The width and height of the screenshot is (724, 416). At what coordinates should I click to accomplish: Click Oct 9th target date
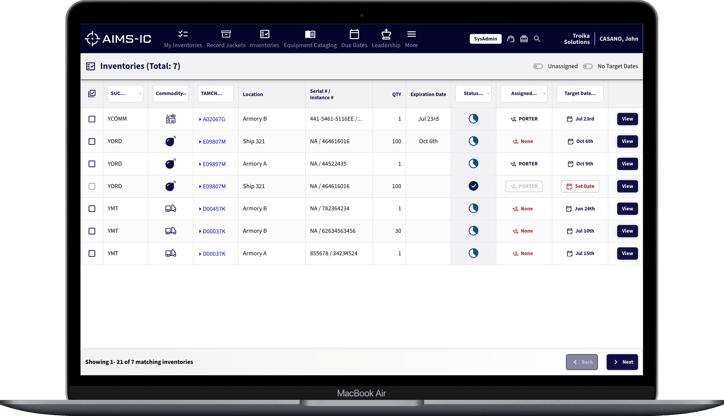580,164
